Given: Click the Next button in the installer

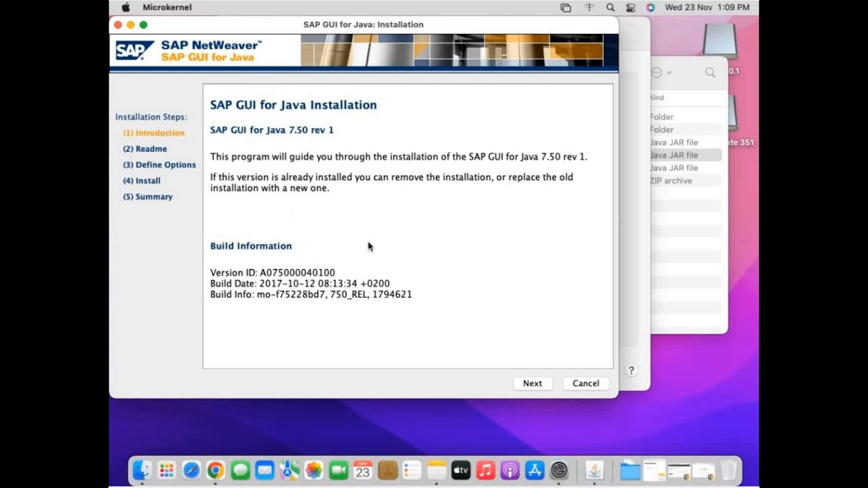Looking at the screenshot, I should [532, 384].
